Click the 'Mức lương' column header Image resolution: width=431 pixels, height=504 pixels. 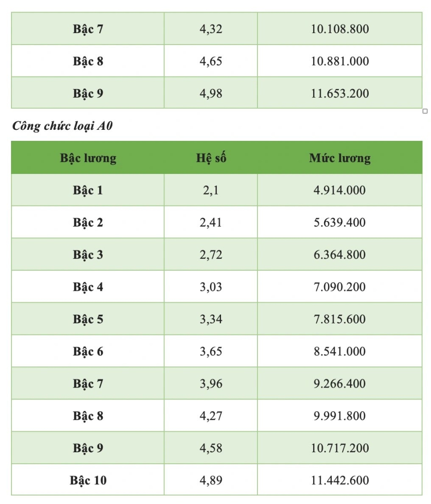pos(340,158)
